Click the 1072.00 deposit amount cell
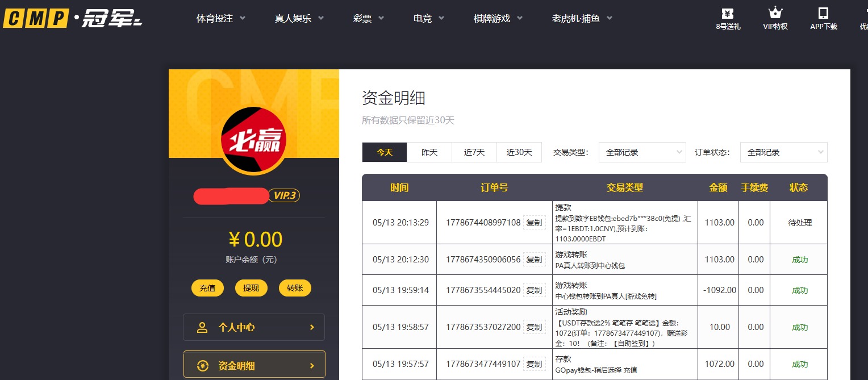868x380 pixels. coord(720,364)
